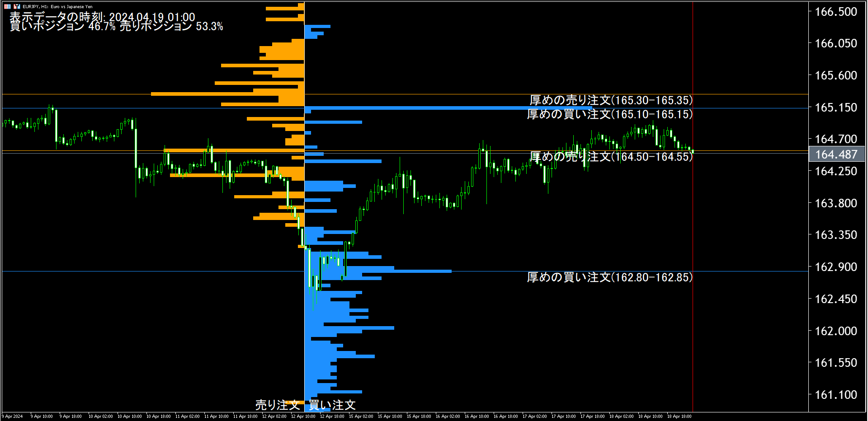
Task: Click the 18 Apr 18:00 time axis label
Action: (x=679, y=416)
